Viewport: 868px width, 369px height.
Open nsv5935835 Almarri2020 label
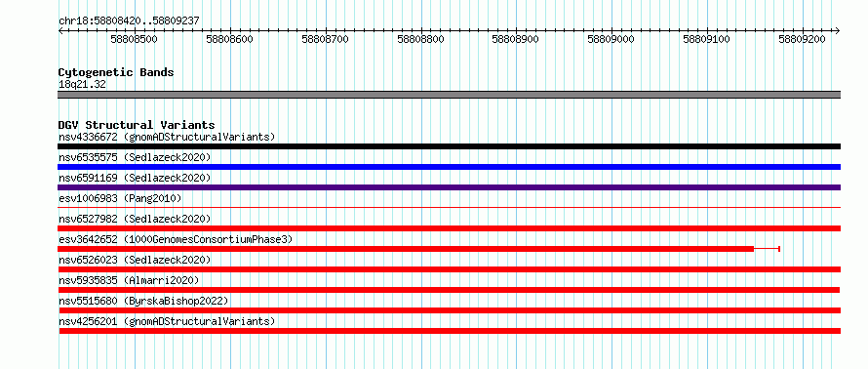[x=129, y=280]
